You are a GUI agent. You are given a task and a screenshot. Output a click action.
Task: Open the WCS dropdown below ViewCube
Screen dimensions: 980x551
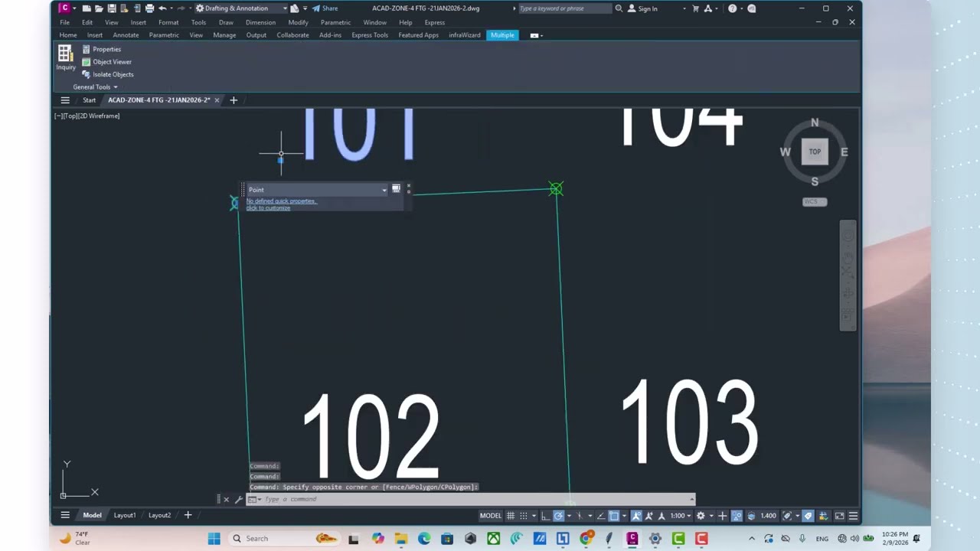tap(815, 202)
